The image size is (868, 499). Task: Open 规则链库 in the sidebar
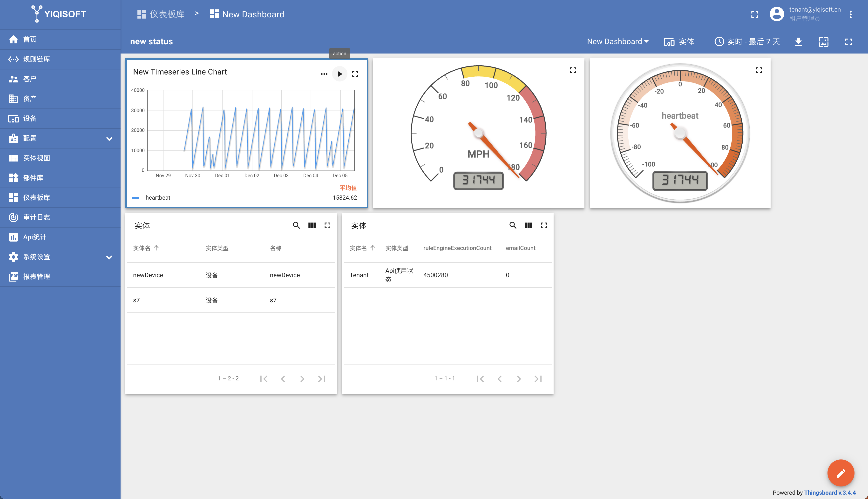36,59
